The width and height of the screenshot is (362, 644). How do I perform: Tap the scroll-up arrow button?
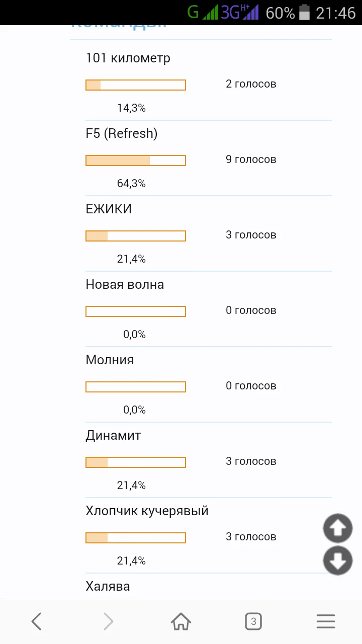pyautogui.click(x=337, y=528)
